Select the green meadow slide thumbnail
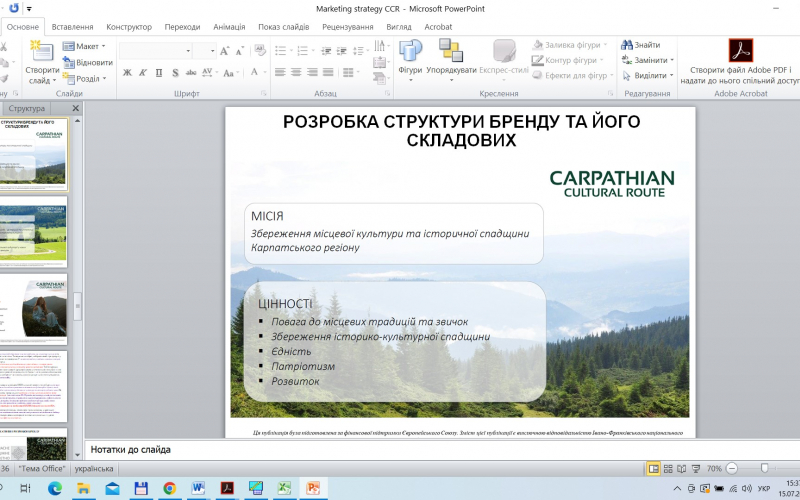 [x=33, y=231]
